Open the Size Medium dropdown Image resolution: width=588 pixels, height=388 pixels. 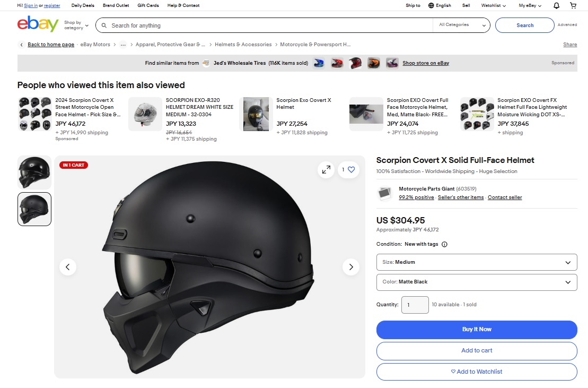[x=477, y=262]
